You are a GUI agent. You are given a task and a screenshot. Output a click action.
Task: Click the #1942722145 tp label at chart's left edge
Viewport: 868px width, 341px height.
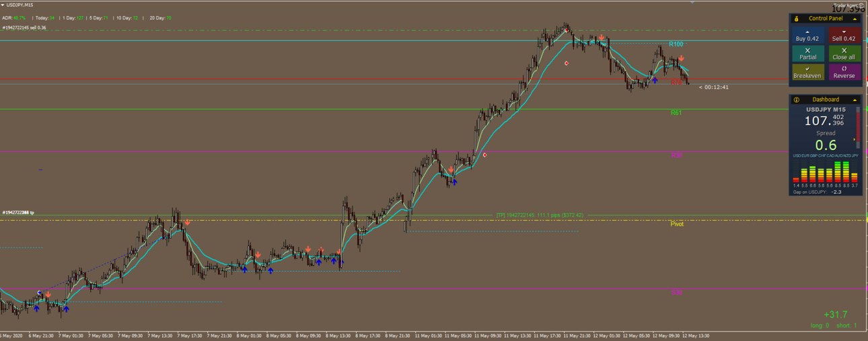pyautogui.click(x=18, y=213)
